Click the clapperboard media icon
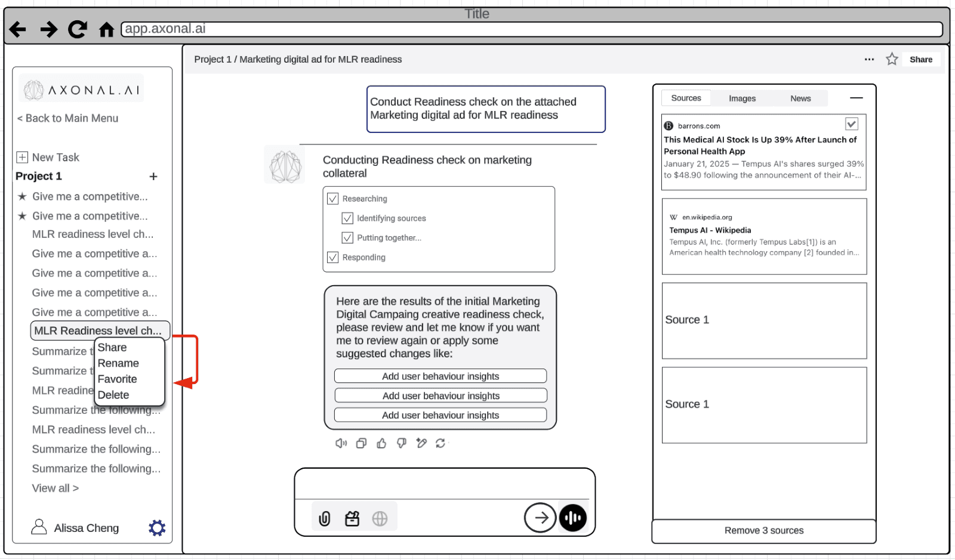This screenshot has height=560, width=955. 352,519
